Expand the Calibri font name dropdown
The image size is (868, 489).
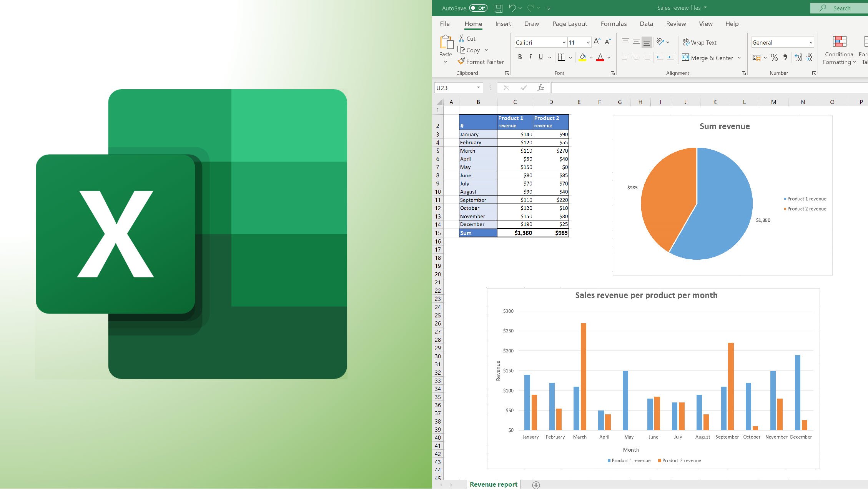tap(564, 42)
